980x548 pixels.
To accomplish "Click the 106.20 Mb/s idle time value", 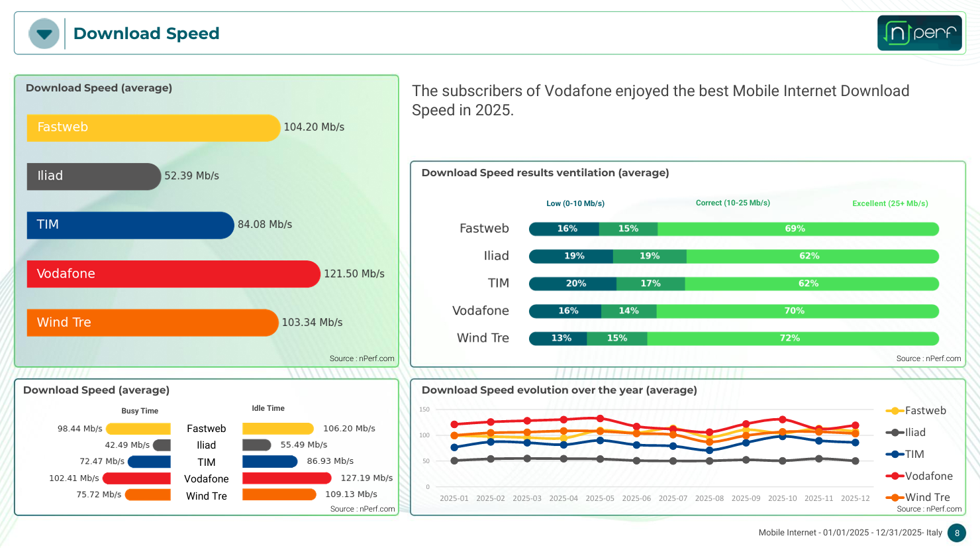I will 349,429.
